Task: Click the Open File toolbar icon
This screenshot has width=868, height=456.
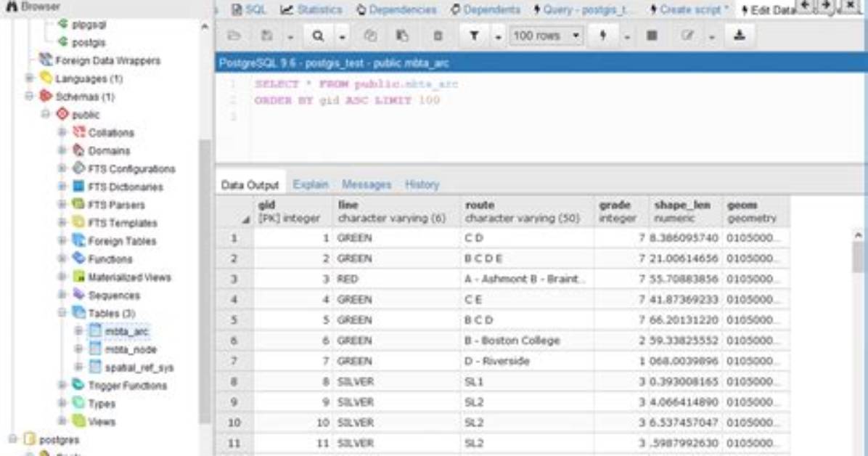Action: click(x=234, y=36)
